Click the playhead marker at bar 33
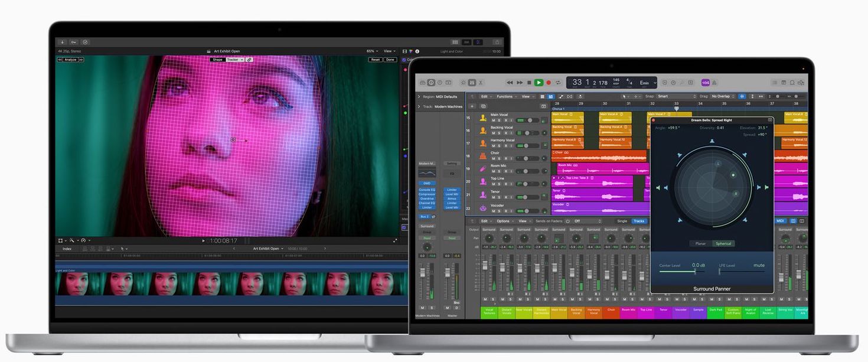Screen dimensions: 868x362 tap(677, 108)
